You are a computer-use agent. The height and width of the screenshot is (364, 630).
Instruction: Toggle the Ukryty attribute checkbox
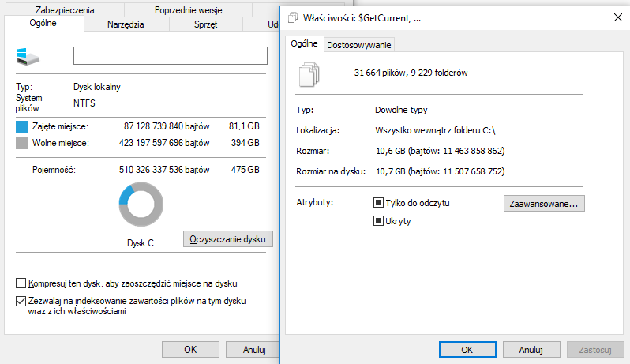(378, 220)
